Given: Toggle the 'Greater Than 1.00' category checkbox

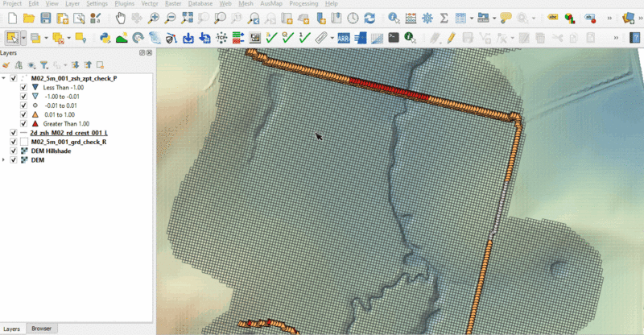Looking at the screenshot, I should click(x=23, y=124).
